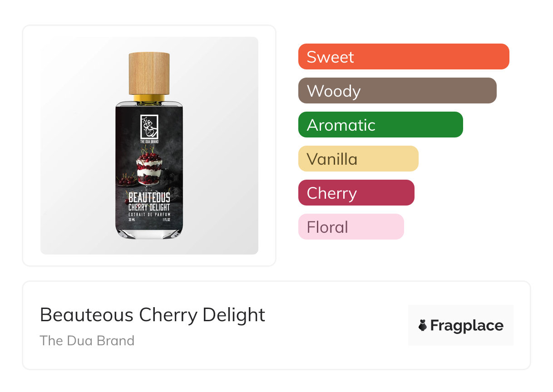Click the Fragplace flower logo icon

coord(423,325)
